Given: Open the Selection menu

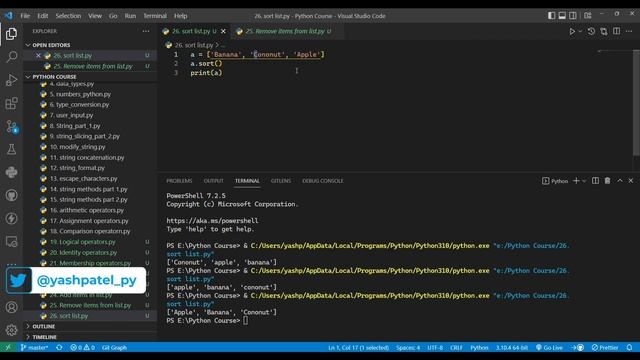Looking at the screenshot, I should (x=68, y=16).
